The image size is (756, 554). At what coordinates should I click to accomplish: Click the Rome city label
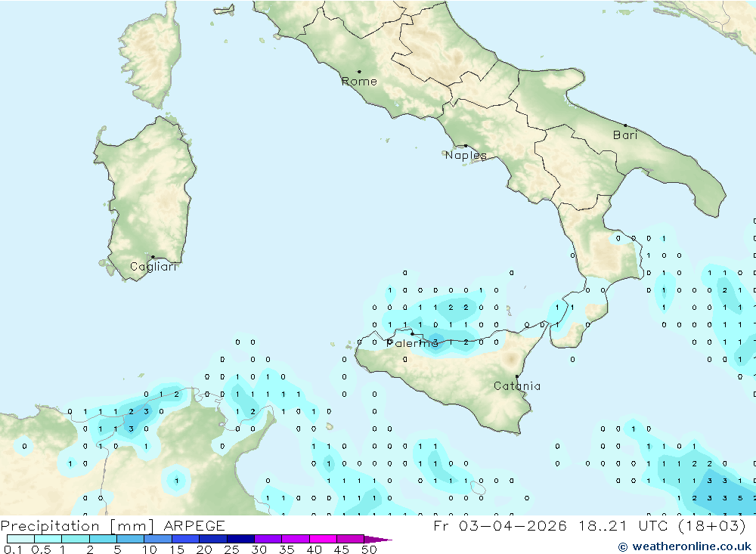click(x=359, y=82)
